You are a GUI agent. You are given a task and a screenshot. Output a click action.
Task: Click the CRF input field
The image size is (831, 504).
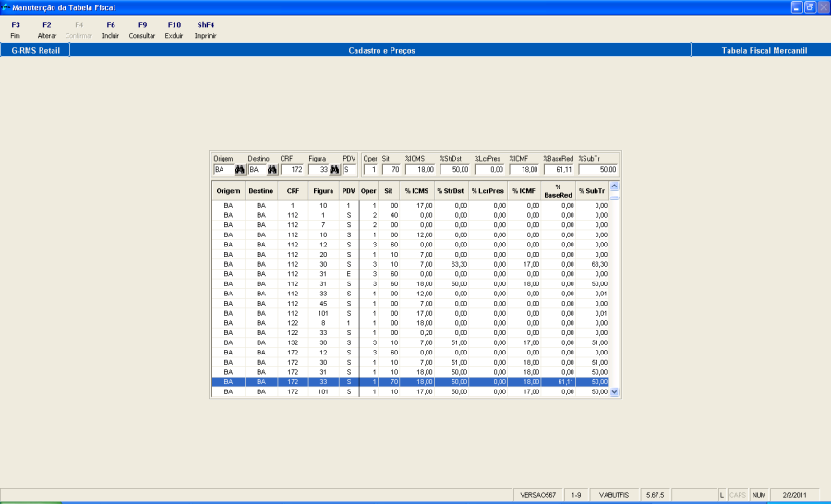tap(292, 170)
